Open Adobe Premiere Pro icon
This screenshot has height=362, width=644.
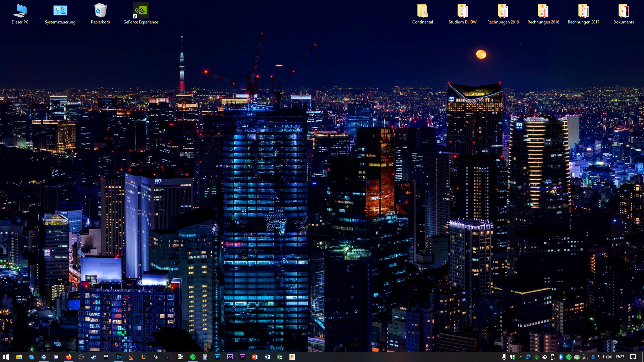click(243, 357)
